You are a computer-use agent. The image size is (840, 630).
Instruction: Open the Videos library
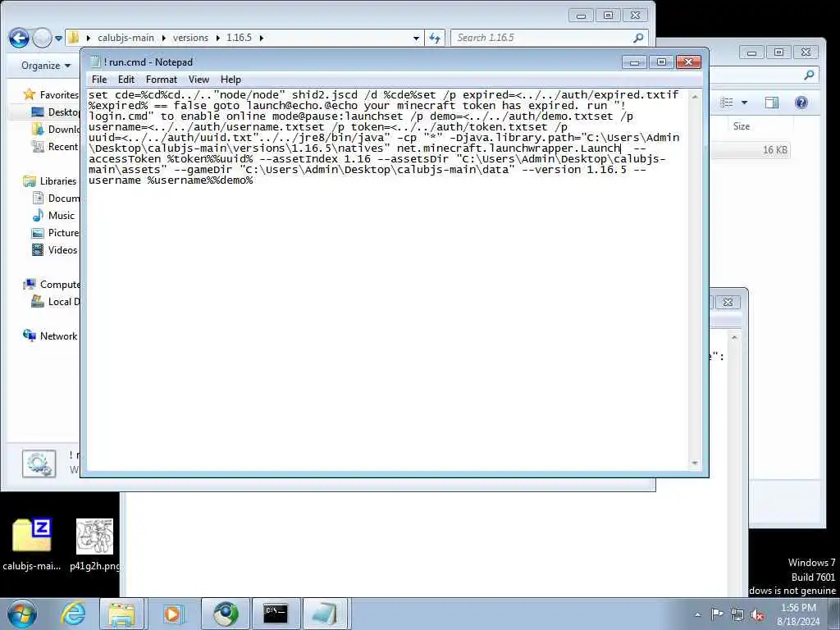55,249
